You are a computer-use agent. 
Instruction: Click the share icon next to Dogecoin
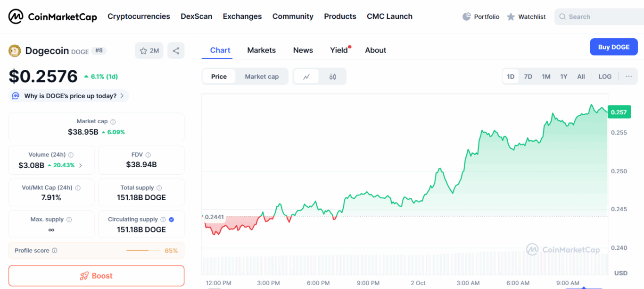(x=176, y=51)
